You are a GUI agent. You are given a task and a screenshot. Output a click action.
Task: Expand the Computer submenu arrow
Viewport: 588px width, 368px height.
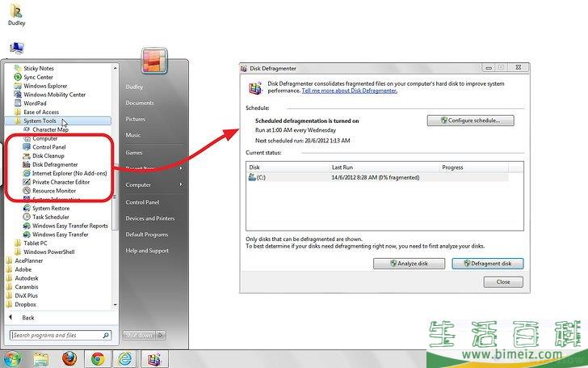(181, 184)
